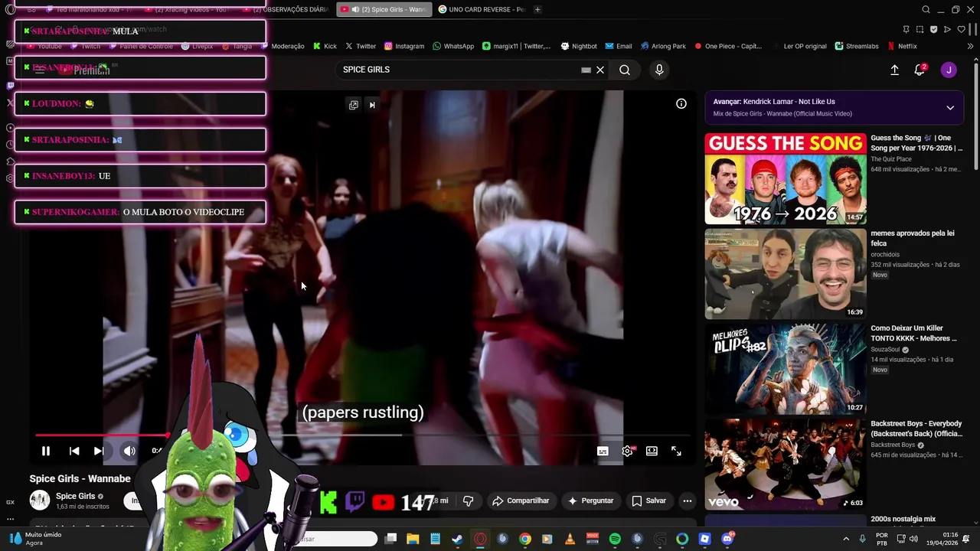
Task: Open 'Como Deixar Um Killer TONTO' thumbnail
Action: tap(786, 369)
